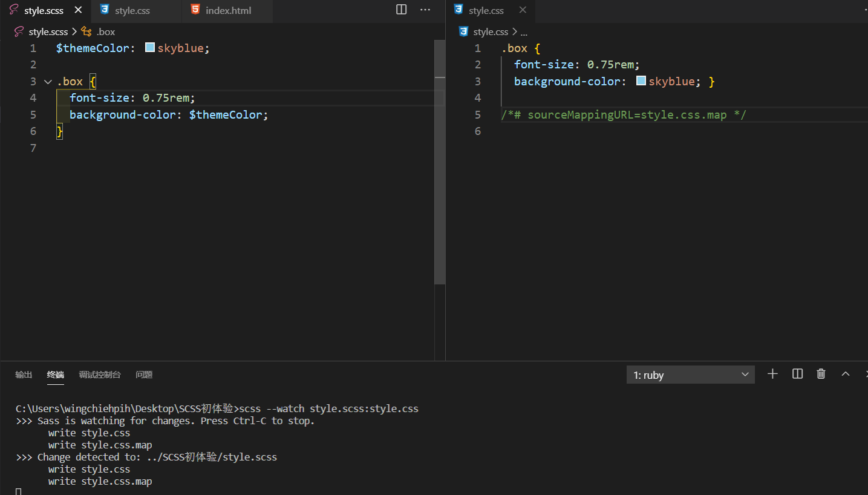Click the skyblue color swatch in style.scss
868x495 pixels.
[149, 47]
